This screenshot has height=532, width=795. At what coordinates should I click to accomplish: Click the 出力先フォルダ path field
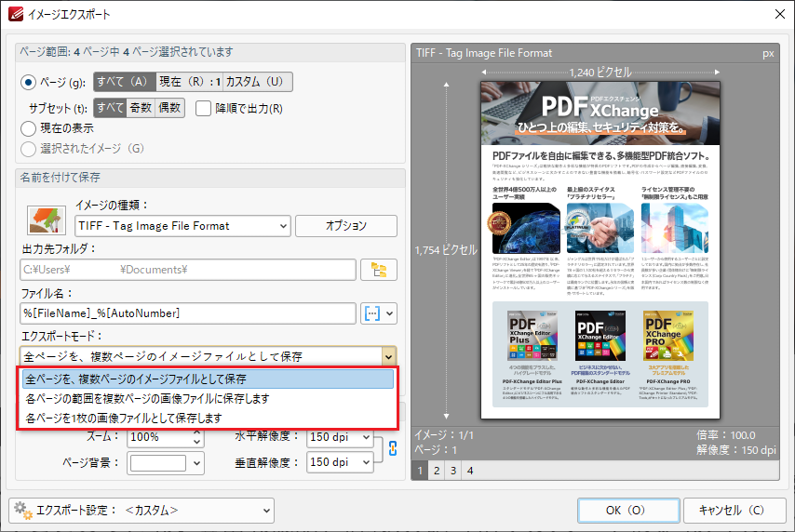click(188, 270)
